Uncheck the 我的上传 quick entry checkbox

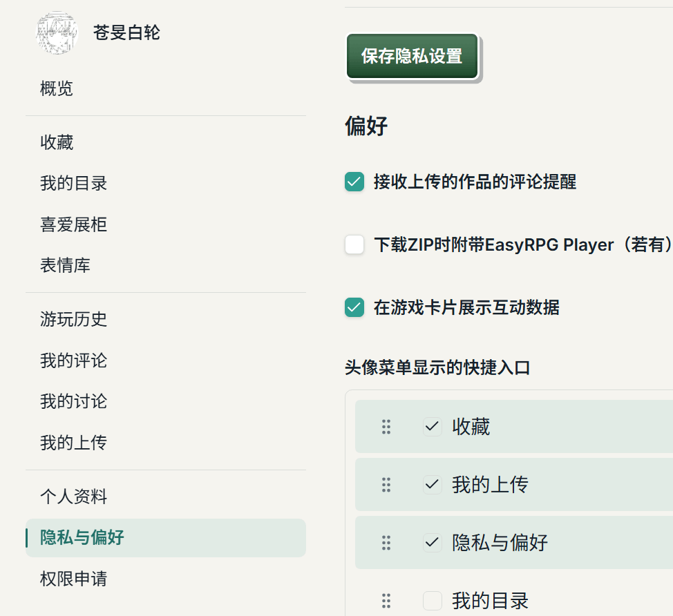[x=433, y=485]
